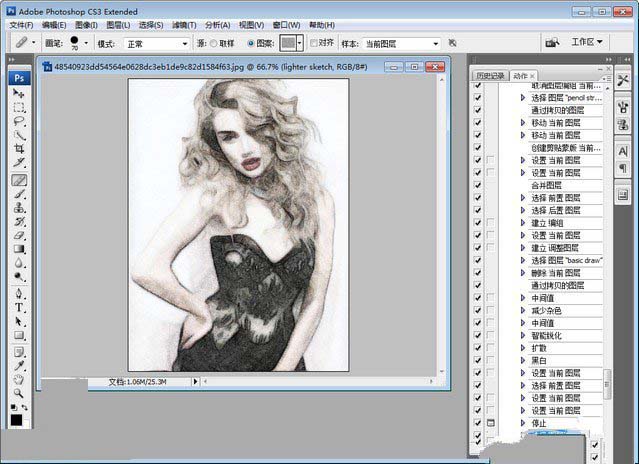Select the Pen tool
This screenshot has width=639, height=464.
pyautogui.click(x=19, y=293)
